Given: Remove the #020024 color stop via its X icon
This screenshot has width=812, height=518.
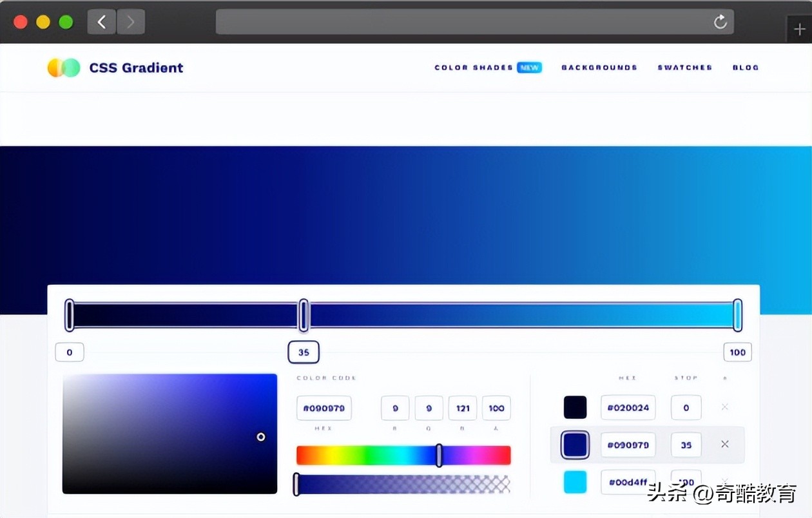Looking at the screenshot, I should coord(724,407).
